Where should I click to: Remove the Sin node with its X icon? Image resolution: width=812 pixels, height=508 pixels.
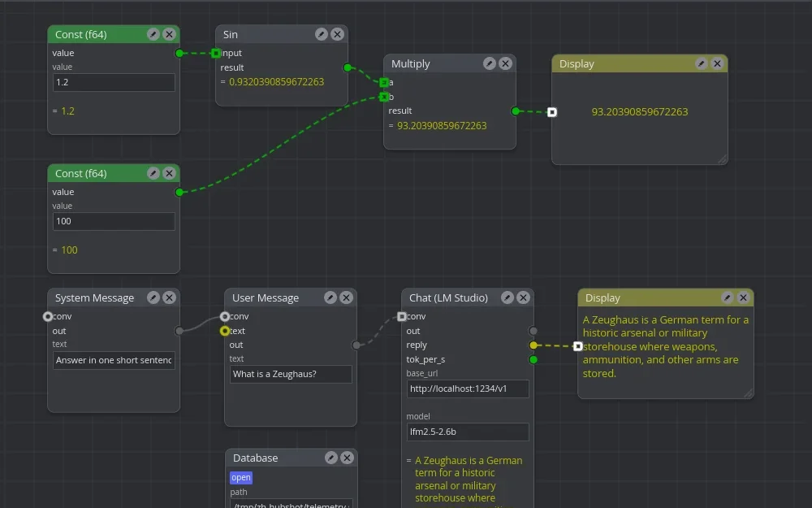[x=337, y=34]
